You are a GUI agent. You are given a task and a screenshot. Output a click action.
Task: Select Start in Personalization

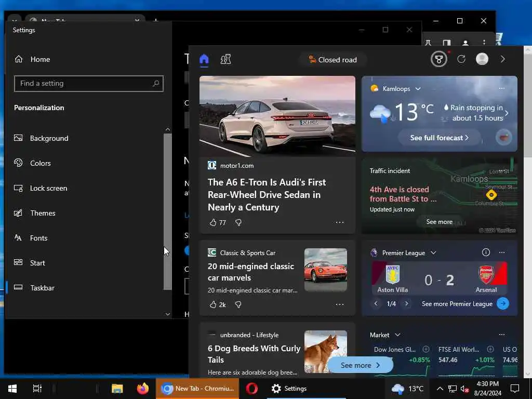click(85, 263)
